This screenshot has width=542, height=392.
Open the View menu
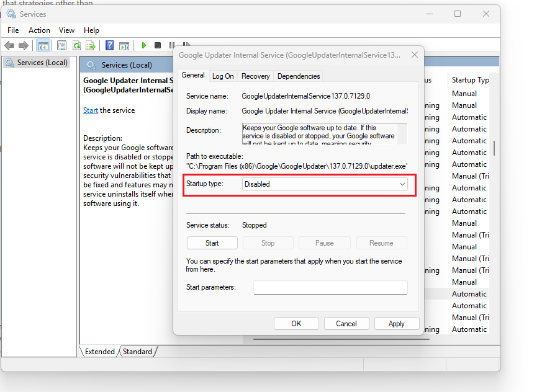point(66,30)
